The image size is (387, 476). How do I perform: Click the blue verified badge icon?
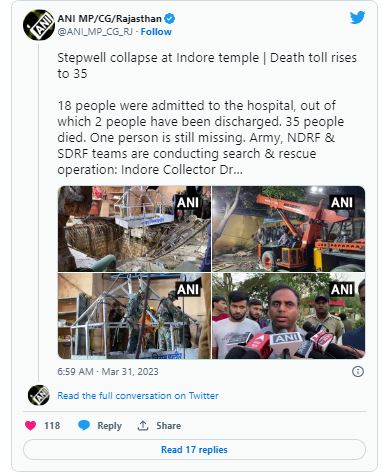[170, 18]
